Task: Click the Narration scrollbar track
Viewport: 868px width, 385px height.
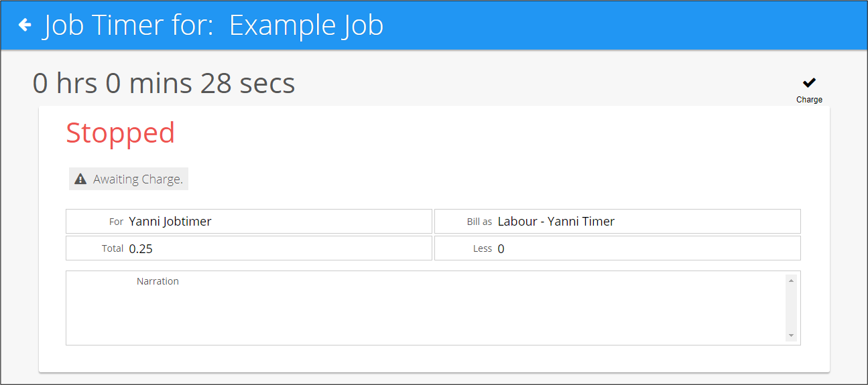Action: (x=791, y=308)
